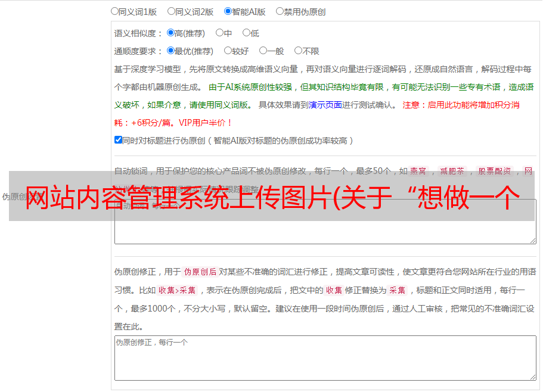Set 通顺度要求 to 一般
The height and width of the screenshot is (392, 543).
coord(263,51)
